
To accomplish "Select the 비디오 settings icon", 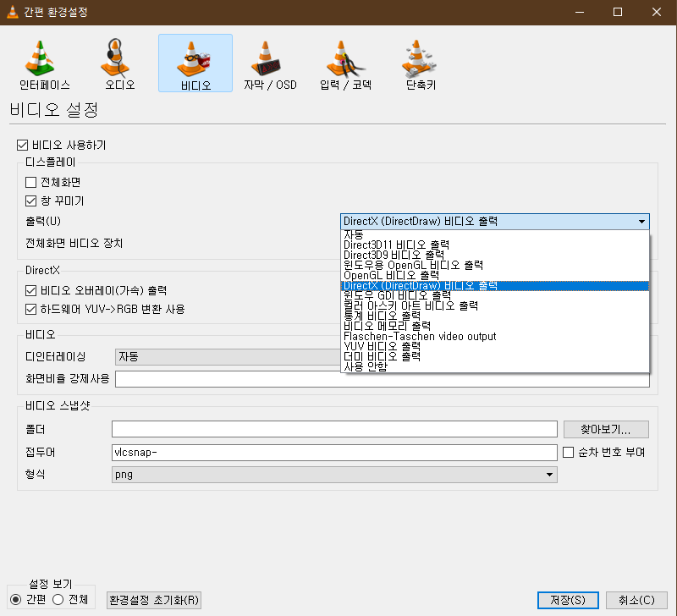I will coord(195,63).
